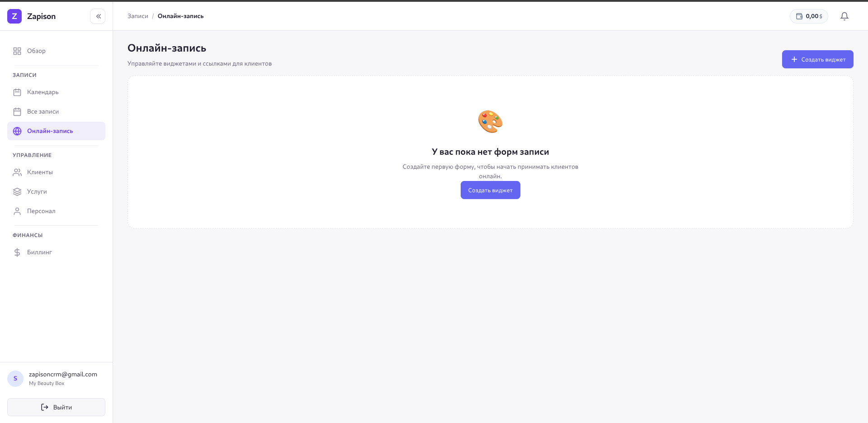Viewport: 868px width, 423px height.
Task: Open Персонал person icon
Action: pyautogui.click(x=17, y=211)
